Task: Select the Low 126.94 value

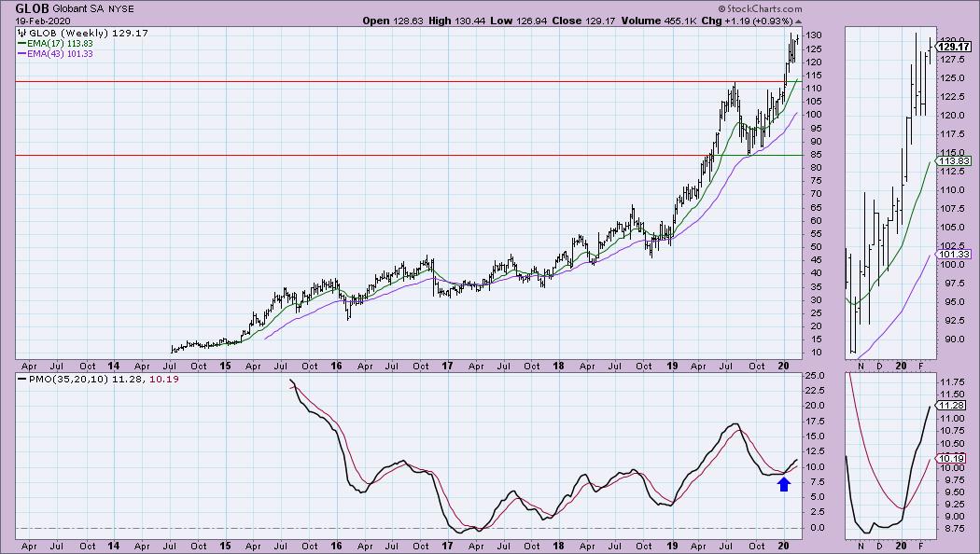Action: pos(519,21)
